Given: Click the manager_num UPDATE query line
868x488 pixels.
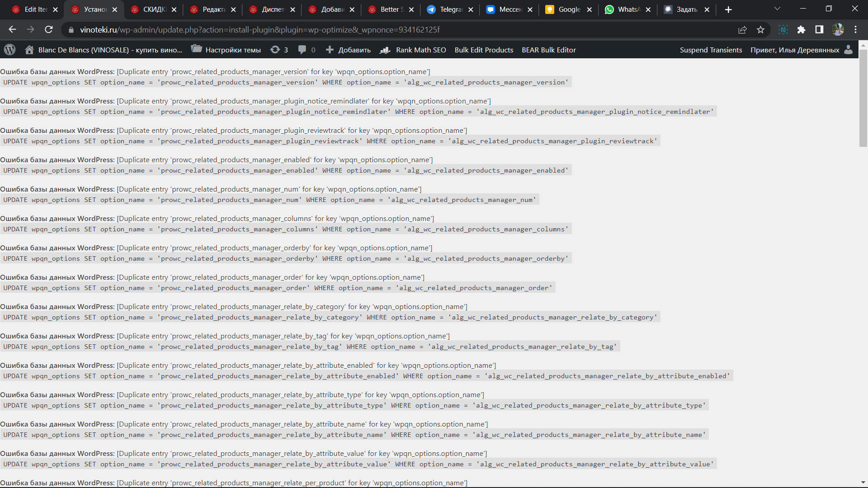Looking at the screenshot, I should click(x=269, y=200).
